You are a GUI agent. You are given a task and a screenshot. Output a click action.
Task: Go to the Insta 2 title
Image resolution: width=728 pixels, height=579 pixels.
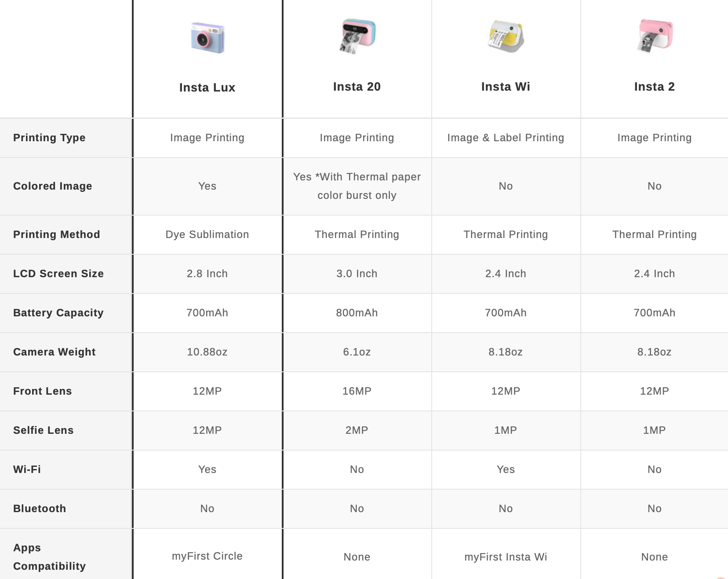pyautogui.click(x=654, y=87)
